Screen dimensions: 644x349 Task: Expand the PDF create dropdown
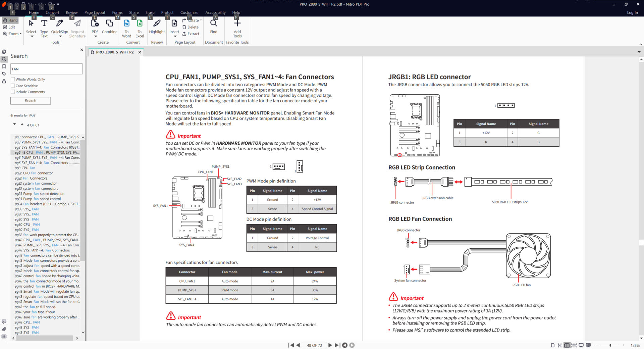95,36
